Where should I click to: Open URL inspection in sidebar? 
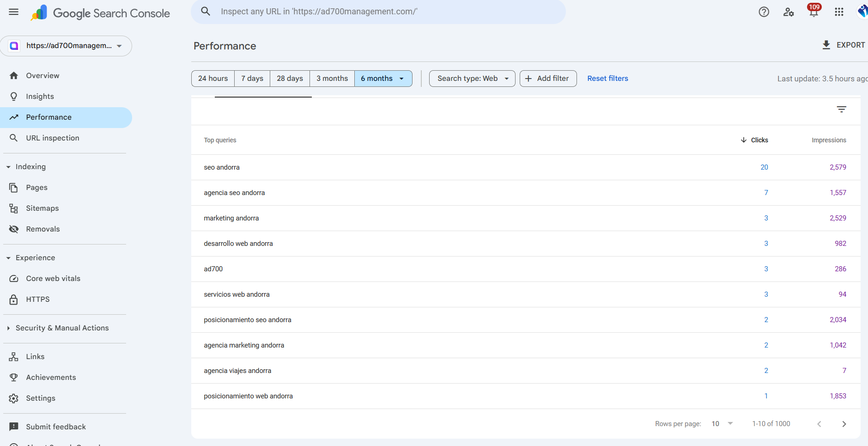click(53, 138)
